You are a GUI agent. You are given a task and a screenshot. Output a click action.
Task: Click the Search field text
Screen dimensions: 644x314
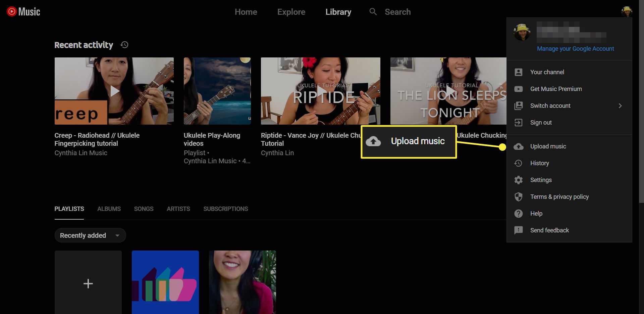coord(397,12)
